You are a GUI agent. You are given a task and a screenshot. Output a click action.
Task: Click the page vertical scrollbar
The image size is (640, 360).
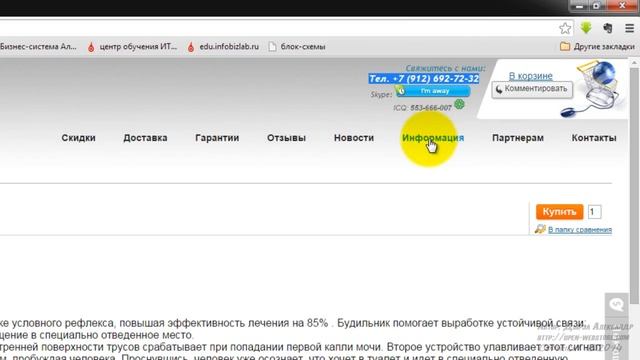point(634,186)
